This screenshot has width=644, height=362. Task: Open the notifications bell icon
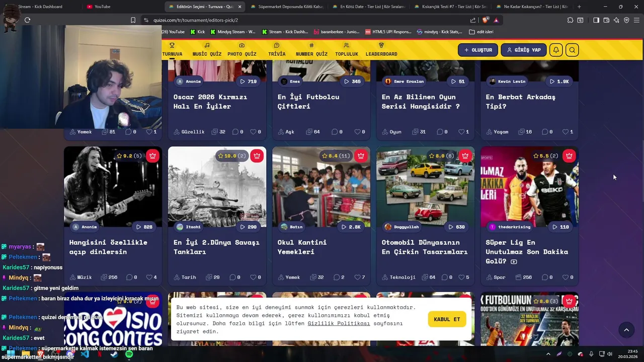[556, 50]
